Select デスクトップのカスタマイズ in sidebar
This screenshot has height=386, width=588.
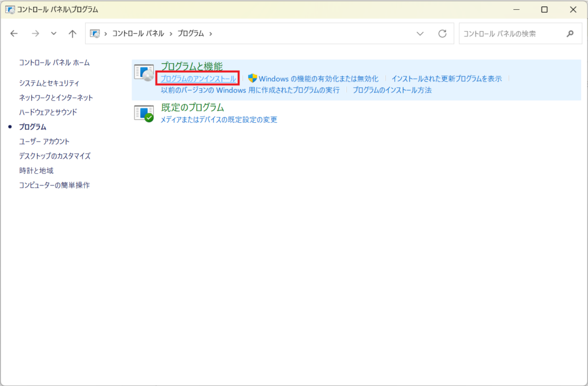tap(55, 156)
